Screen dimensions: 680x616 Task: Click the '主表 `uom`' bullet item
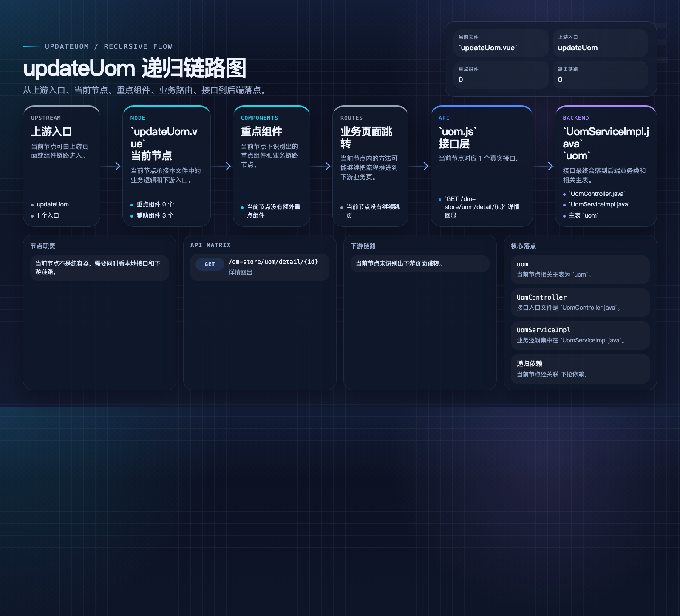coord(581,216)
